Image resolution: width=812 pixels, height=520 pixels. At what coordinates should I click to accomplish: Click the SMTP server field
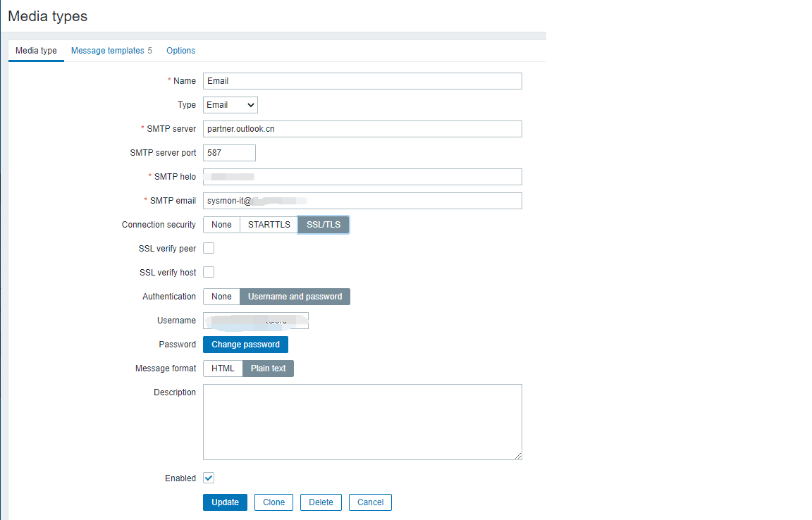tap(362, 129)
